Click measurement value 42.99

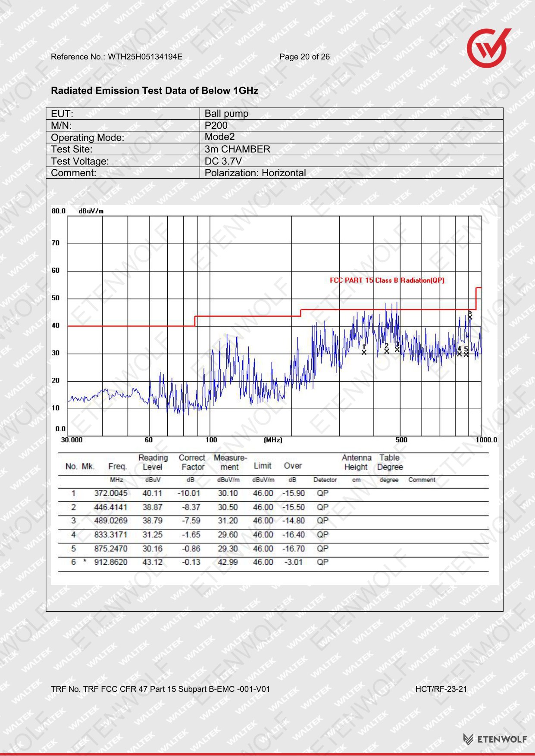(x=228, y=562)
